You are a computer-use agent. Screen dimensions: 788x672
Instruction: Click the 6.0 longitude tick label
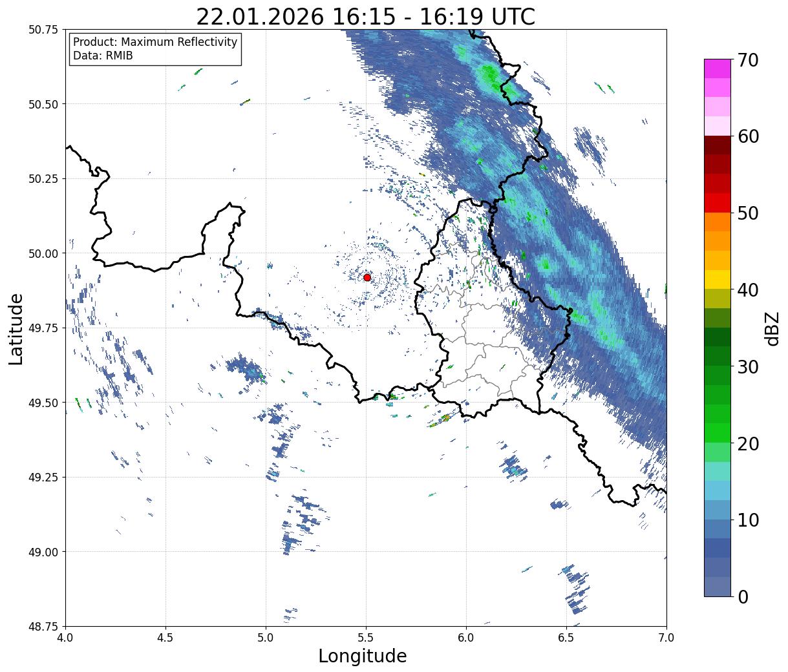tap(466, 638)
